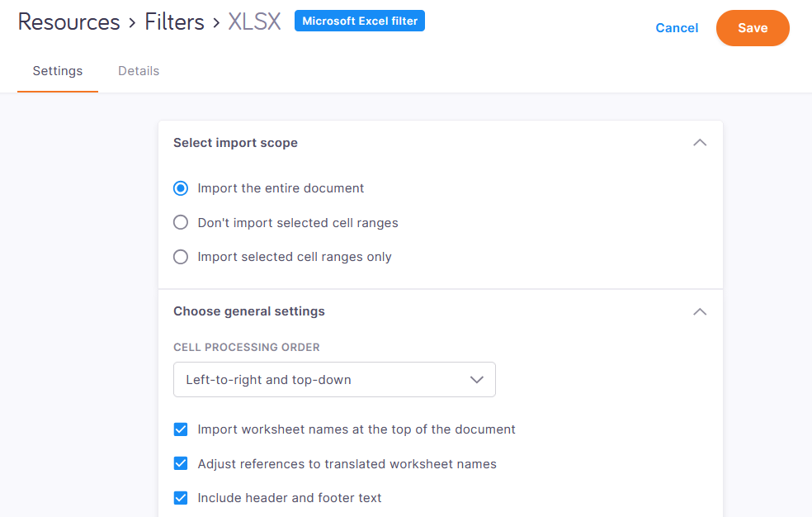Viewport: 812px width, 517px height.
Task: Click the Select import scope heading
Action: point(236,143)
